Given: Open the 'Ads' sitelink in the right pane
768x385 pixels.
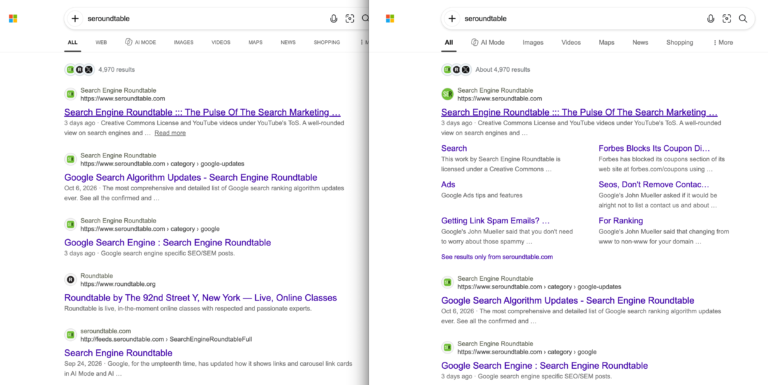Looking at the screenshot, I should (448, 185).
